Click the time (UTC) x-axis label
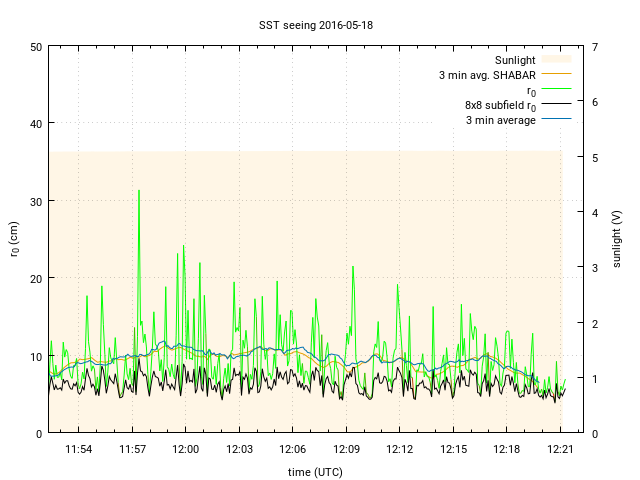Viewport: 640px width, 480px height. click(x=315, y=471)
